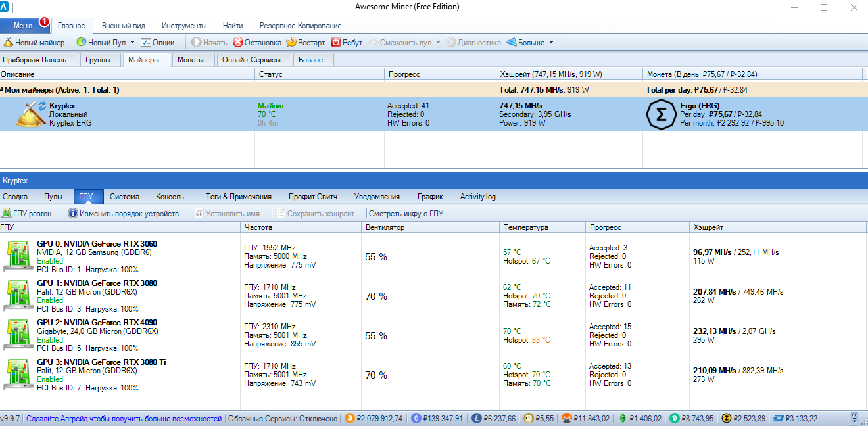Switch to Резервное Копирование tab
The image size is (868, 426).
(301, 26)
